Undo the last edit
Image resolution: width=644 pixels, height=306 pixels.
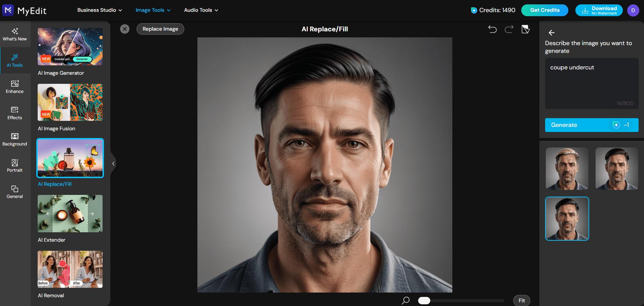click(493, 29)
